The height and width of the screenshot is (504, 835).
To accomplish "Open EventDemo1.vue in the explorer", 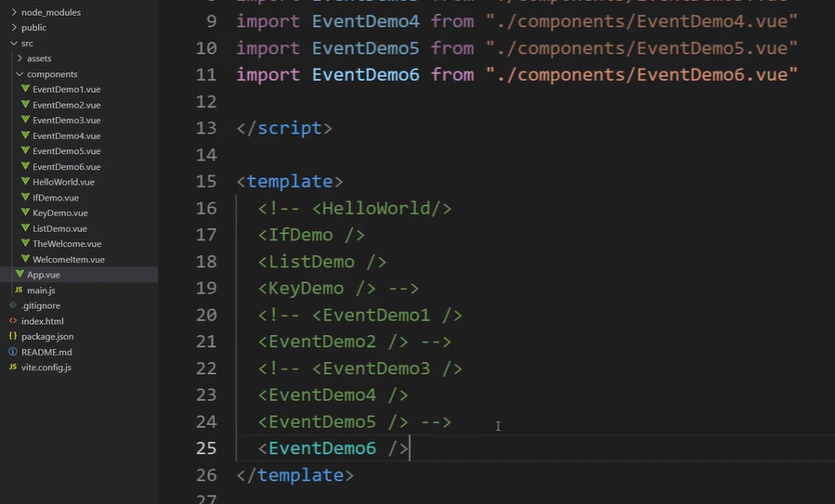I will click(x=67, y=89).
